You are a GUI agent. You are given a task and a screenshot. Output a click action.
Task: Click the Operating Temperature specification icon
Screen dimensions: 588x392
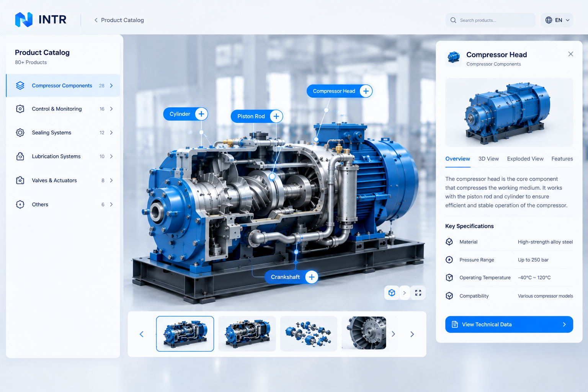click(449, 278)
